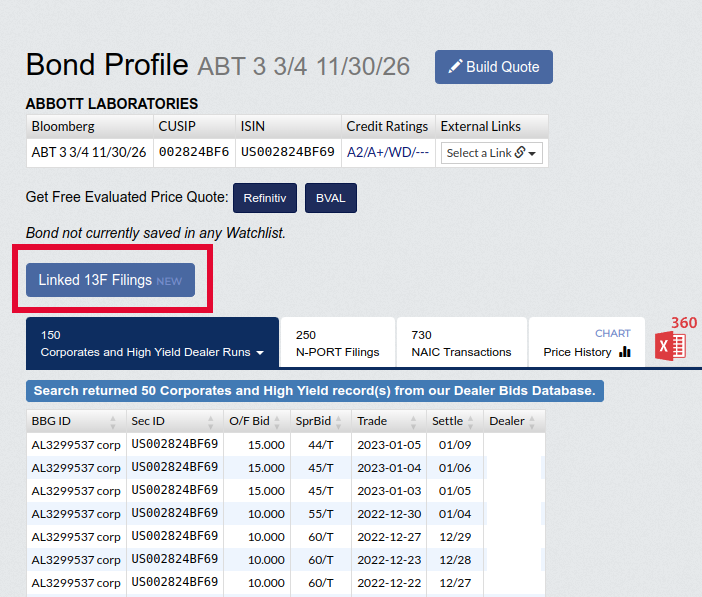Image resolution: width=702 pixels, height=597 pixels.
Task: Click the Build Quote button
Action: pos(494,67)
